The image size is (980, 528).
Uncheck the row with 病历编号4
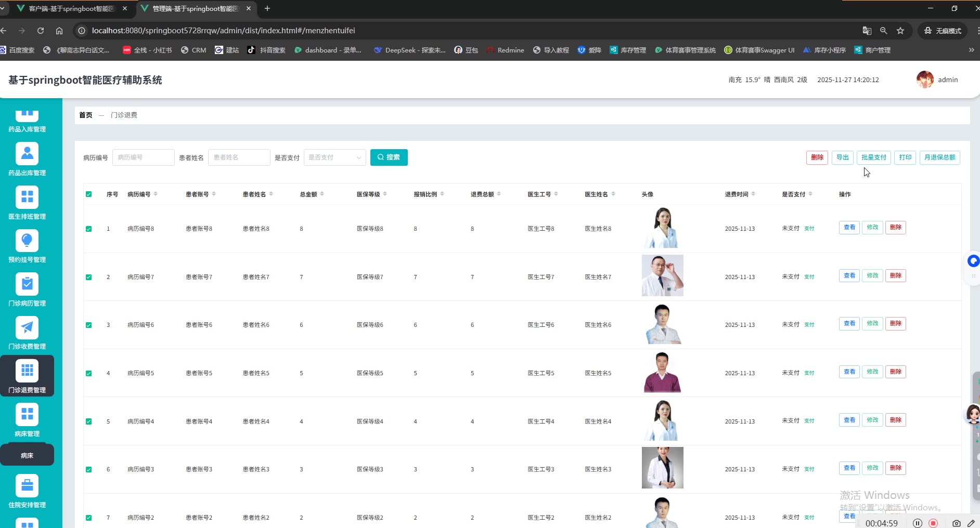89,421
